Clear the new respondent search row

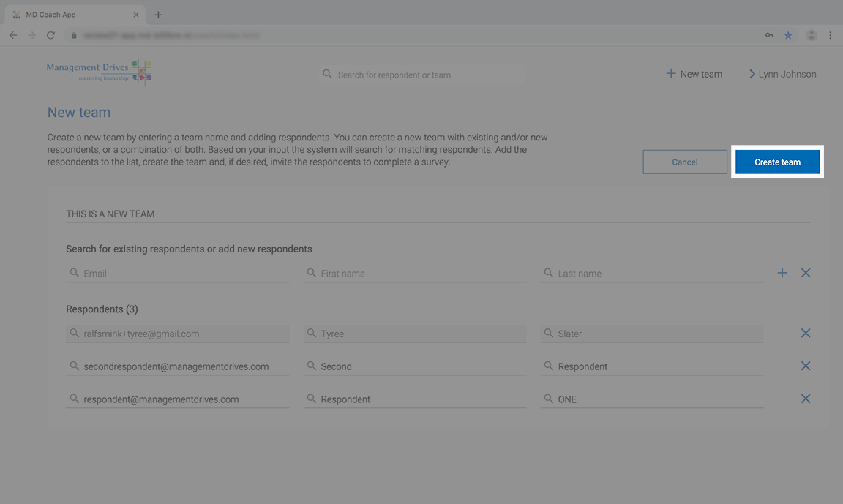806,273
